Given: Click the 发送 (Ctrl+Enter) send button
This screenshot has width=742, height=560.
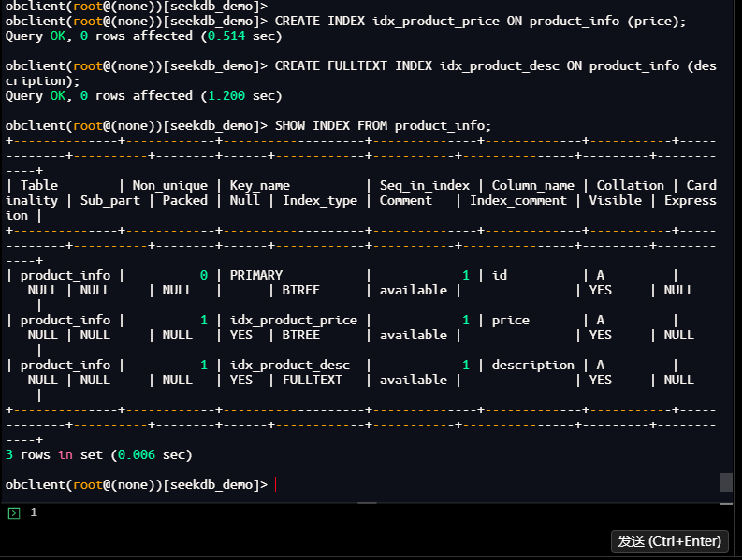Looking at the screenshot, I should [670, 541].
